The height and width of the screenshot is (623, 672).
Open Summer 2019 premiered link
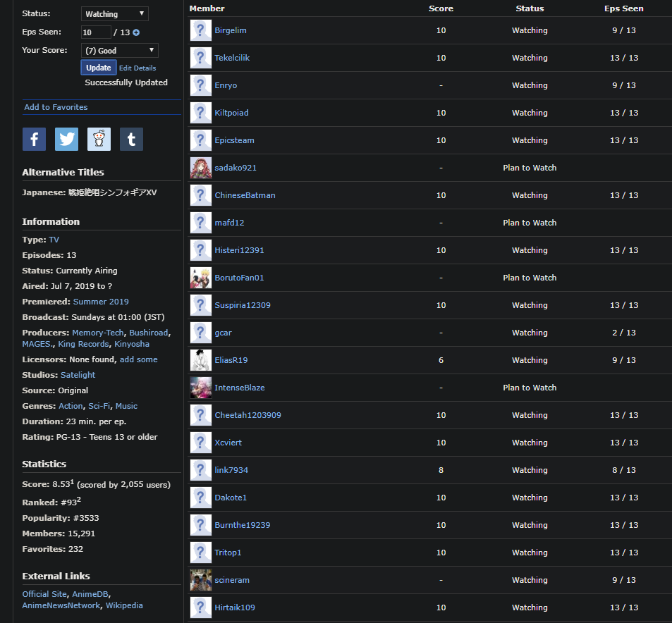pos(101,302)
